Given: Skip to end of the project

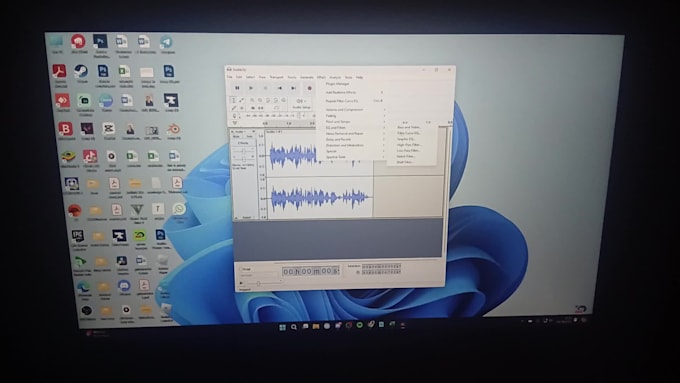Looking at the screenshot, I should [x=294, y=88].
